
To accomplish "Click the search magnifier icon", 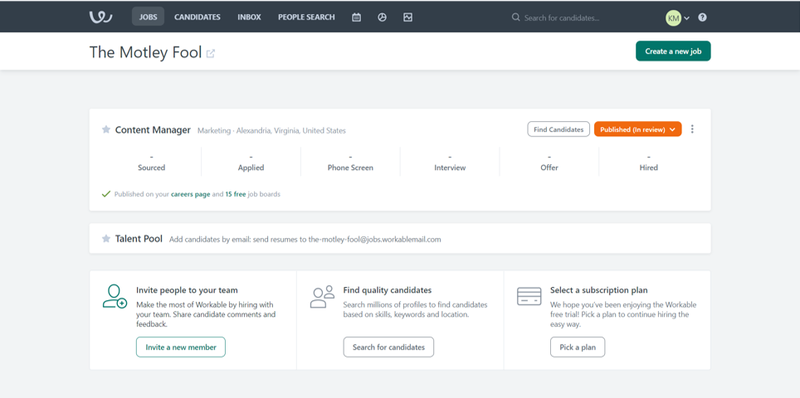I will (516, 17).
